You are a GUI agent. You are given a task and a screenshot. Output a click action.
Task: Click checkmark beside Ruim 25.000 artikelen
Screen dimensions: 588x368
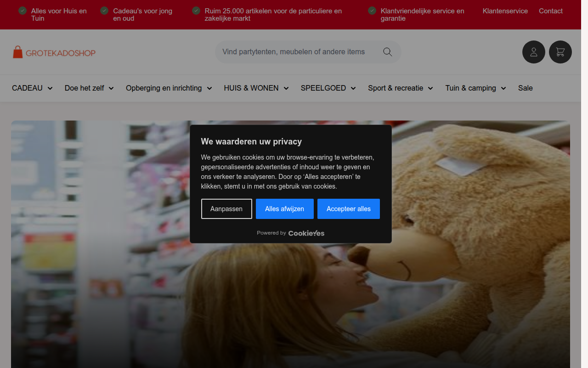tap(196, 11)
